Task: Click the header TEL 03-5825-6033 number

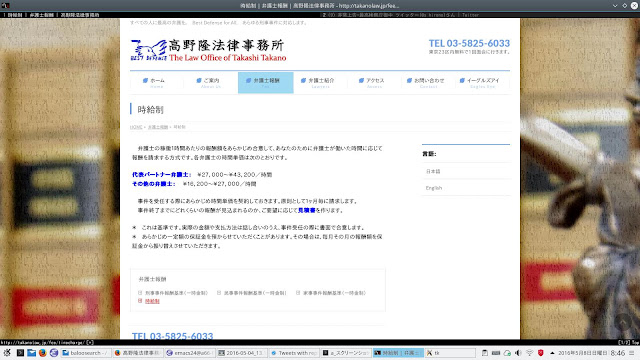Action: 469,43
